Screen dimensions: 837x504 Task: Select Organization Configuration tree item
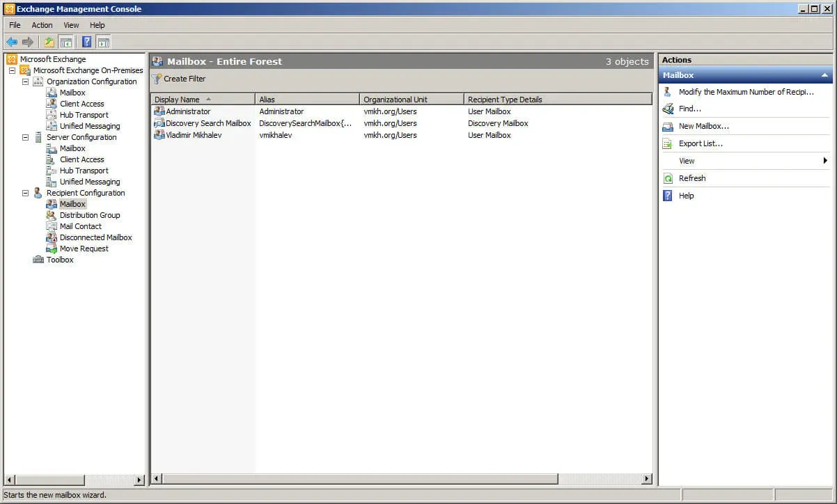coord(91,81)
